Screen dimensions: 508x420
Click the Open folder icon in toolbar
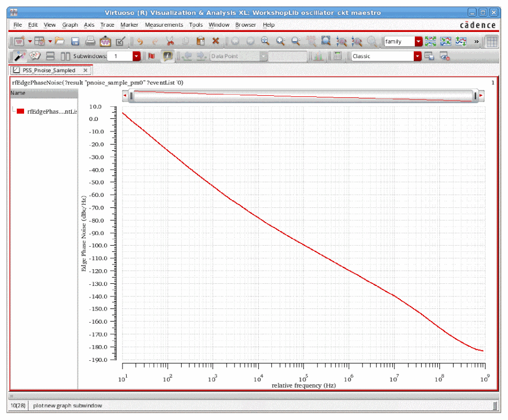click(60, 41)
